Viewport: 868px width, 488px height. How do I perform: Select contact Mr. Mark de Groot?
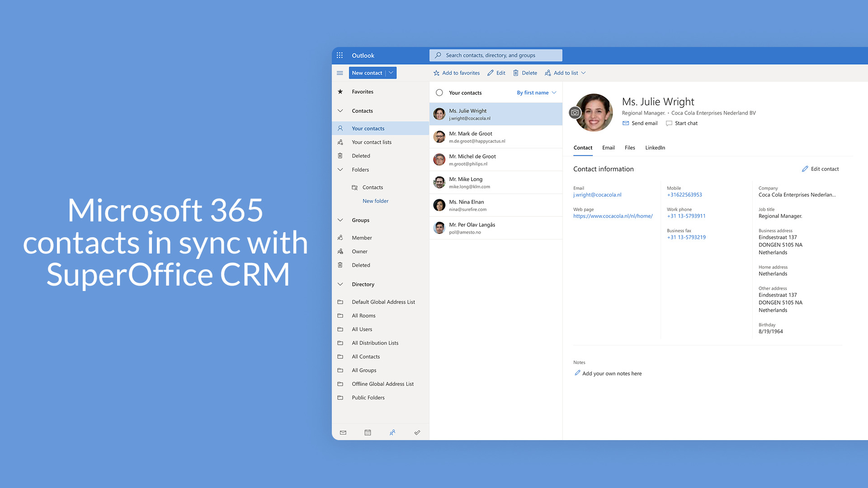click(x=496, y=137)
